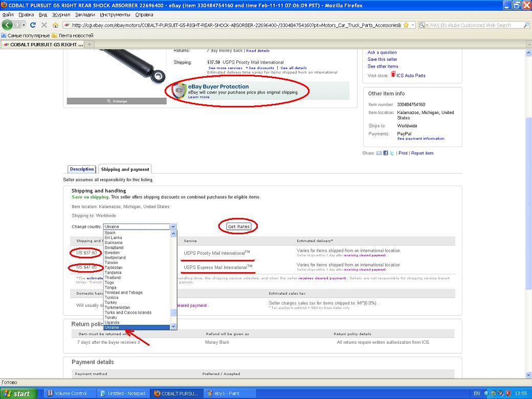Click the Report item link
The height and width of the screenshot is (399, 532).
pos(422,153)
